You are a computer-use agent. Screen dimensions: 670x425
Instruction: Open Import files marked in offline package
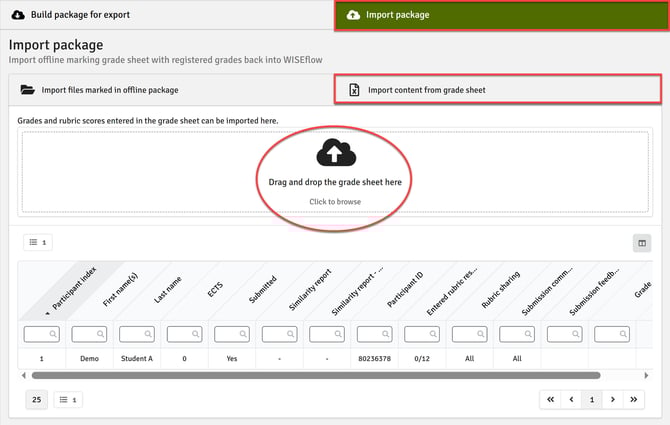coord(110,90)
